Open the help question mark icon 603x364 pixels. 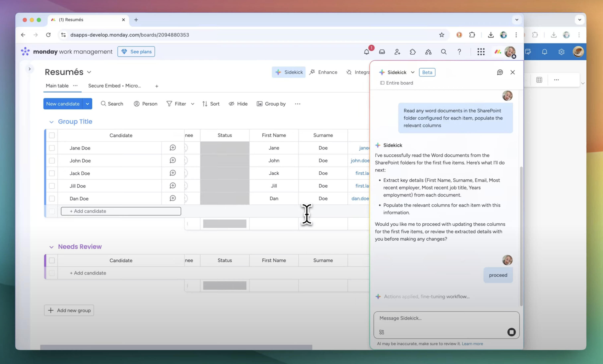[459, 52]
